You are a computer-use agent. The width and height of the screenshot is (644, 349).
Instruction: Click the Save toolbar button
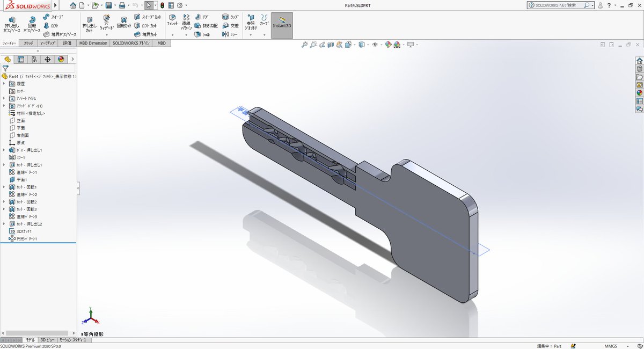click(x=109, y=5)
